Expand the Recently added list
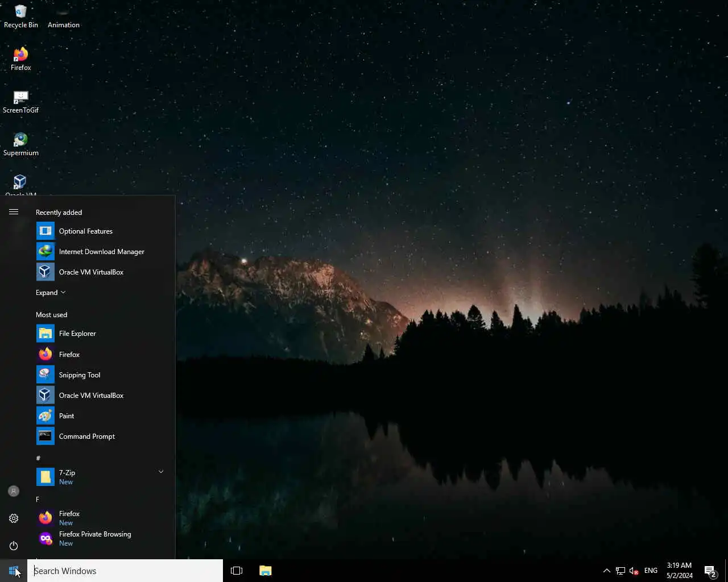The height and width of the screenshot is (582, 728). pos(51,293)
